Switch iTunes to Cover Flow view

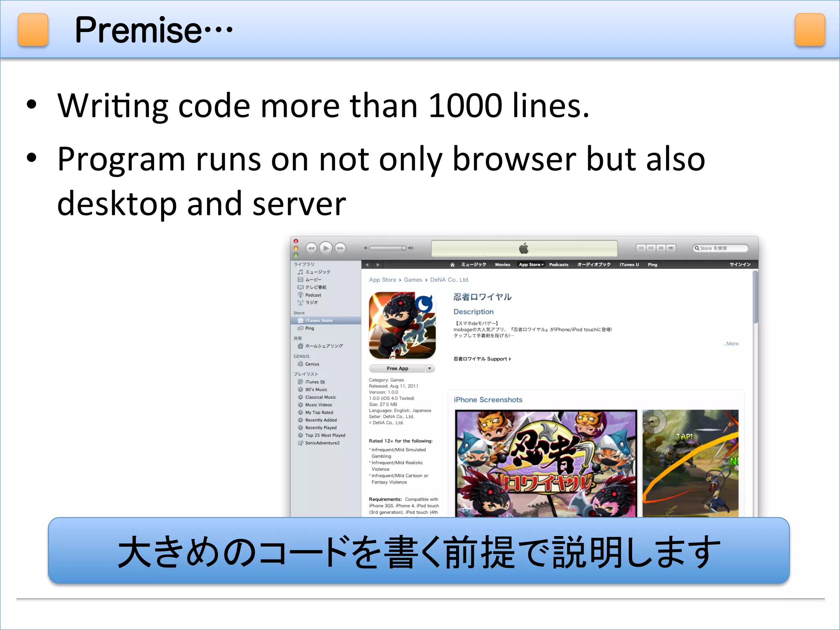click(x=671, y=248)
